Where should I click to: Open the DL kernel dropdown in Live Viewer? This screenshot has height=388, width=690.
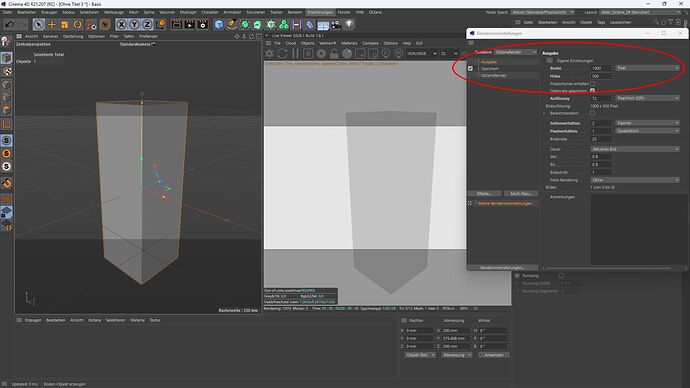(x=449, y=54)
